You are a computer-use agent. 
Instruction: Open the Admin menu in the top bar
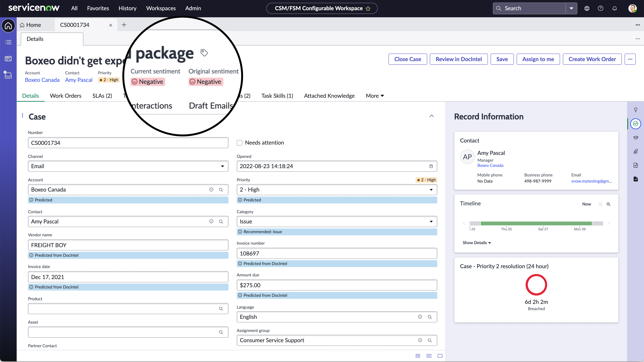(x=193, y=8)
